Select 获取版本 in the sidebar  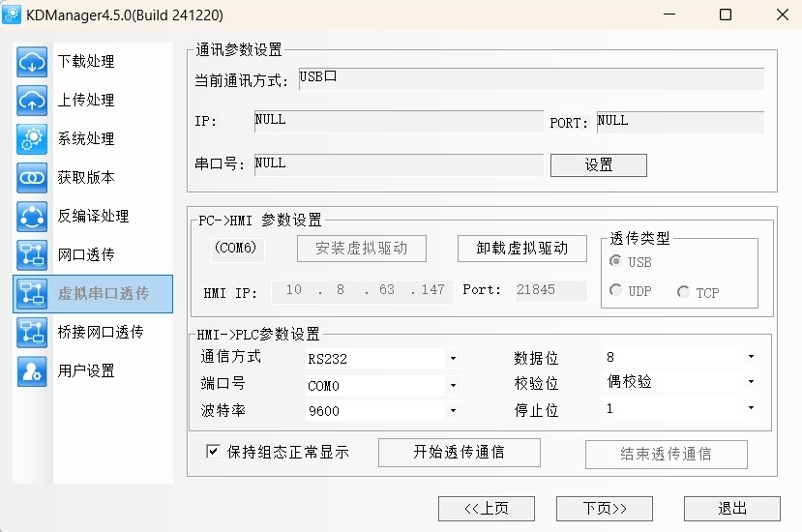[86, 177]
